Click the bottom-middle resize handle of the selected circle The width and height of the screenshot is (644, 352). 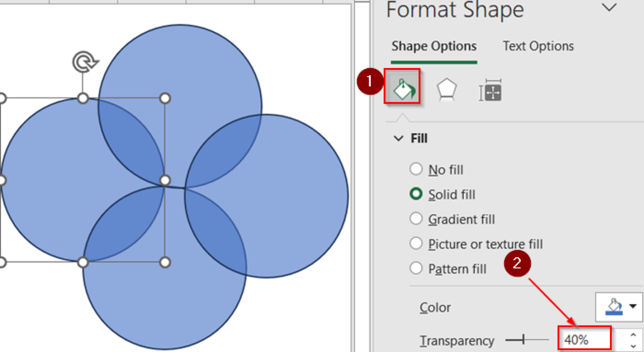83,262
